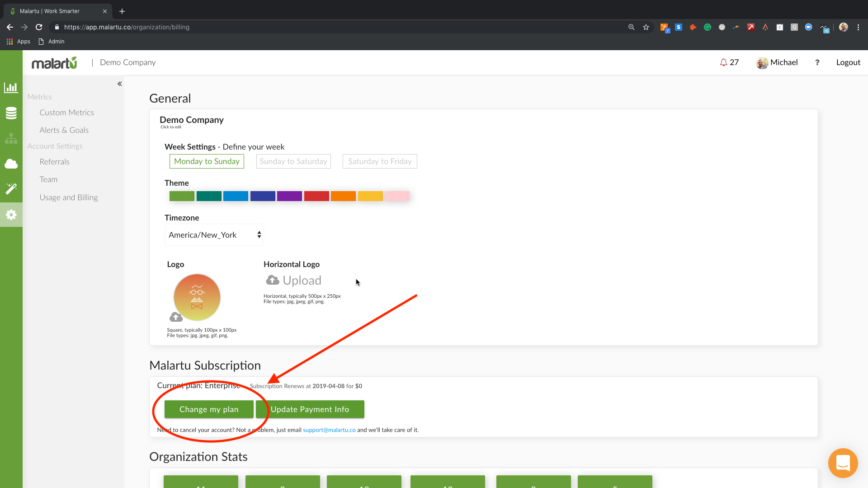Click Update Payment Info button
The width and height of the screenshot is (868, 488).
(x=310, y=409)
